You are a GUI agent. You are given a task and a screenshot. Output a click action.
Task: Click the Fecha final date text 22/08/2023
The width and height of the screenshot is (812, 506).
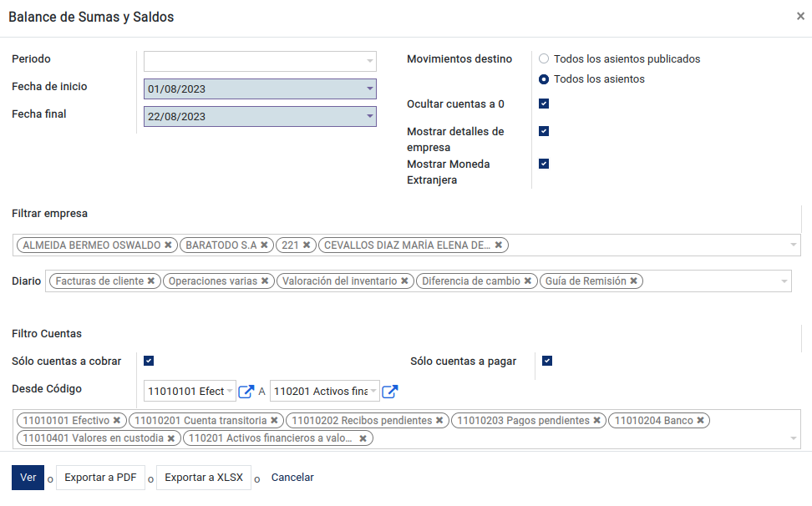[176, 116]
